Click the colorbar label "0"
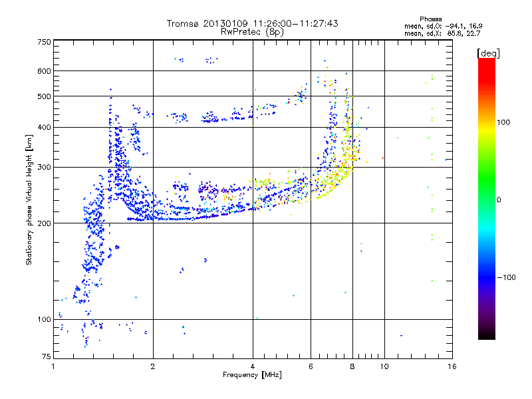 pos(499,200)
